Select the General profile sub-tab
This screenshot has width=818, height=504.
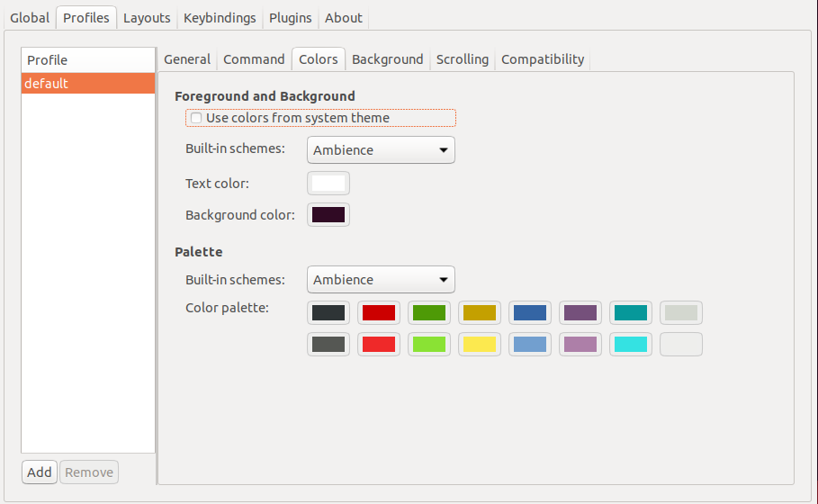click(x=187, y=59)
